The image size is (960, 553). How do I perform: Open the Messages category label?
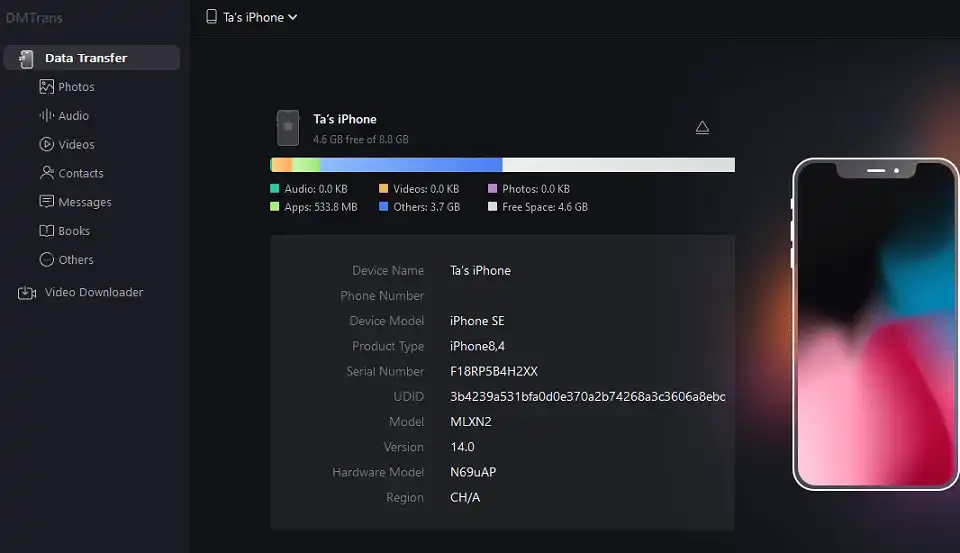[x=85, y=202]
